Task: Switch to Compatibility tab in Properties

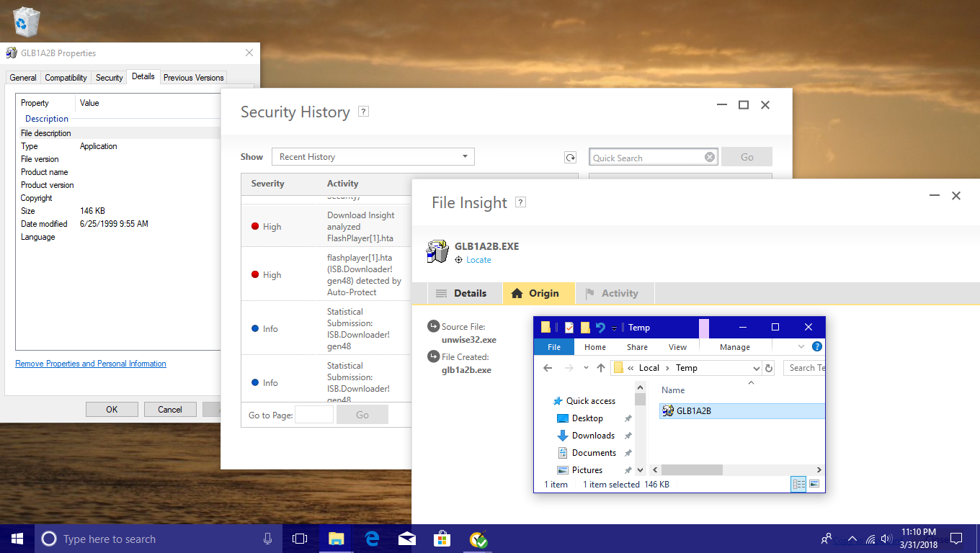Action: tap(66, 77)
